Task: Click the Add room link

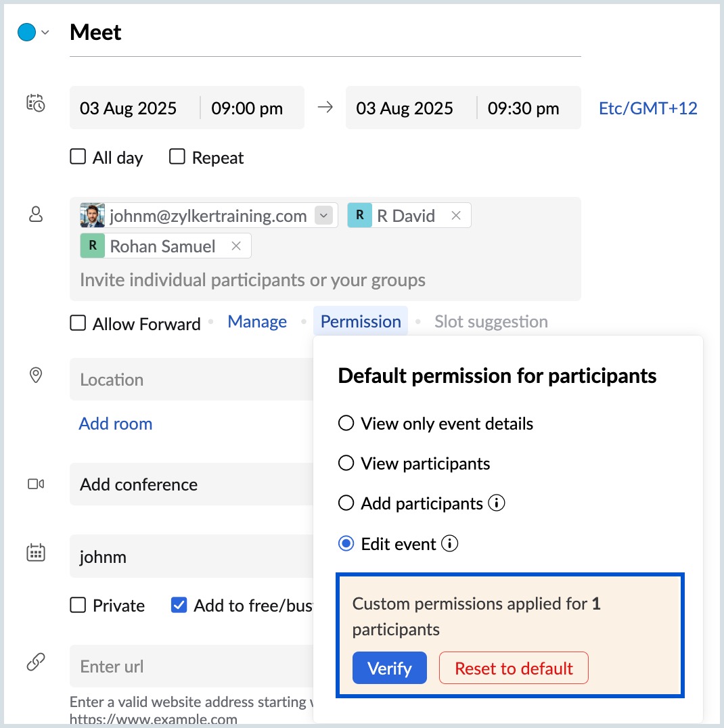Action: click(x=116, y=424)
